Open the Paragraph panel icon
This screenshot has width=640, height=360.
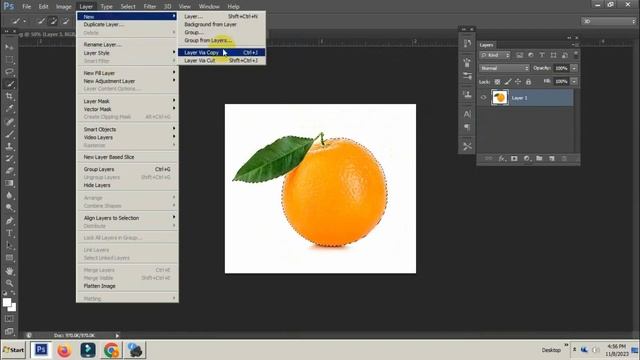click(x=467, y=127)
